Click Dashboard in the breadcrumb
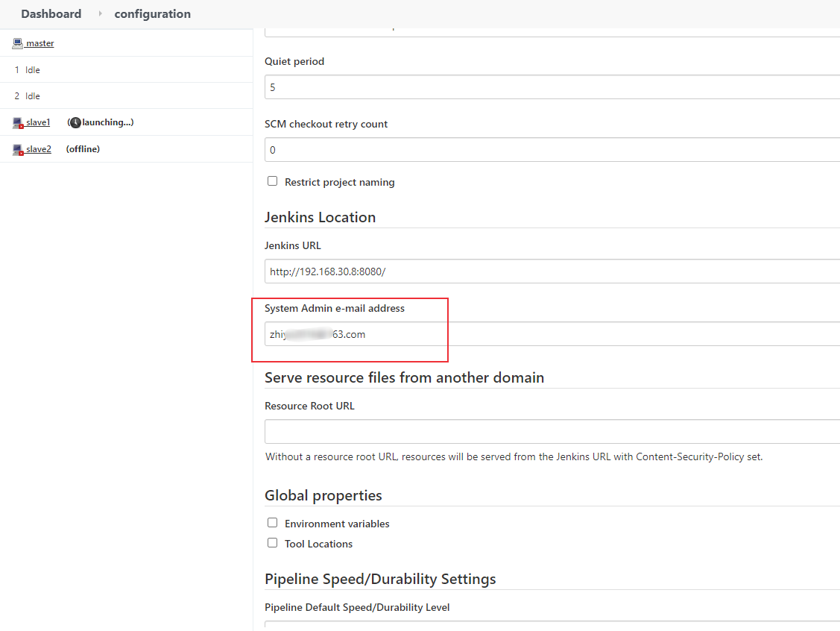The image size is (840, 631). click(x=51, y=13)
